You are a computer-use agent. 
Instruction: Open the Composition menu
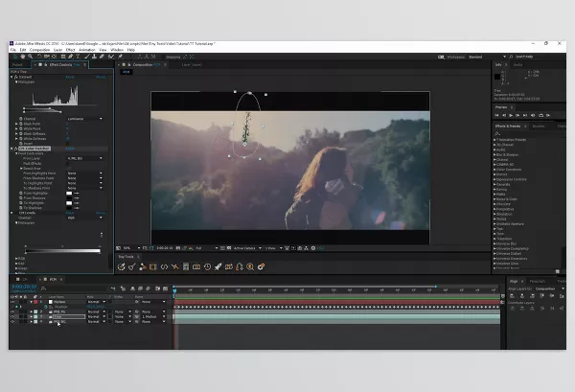[39, 50]
